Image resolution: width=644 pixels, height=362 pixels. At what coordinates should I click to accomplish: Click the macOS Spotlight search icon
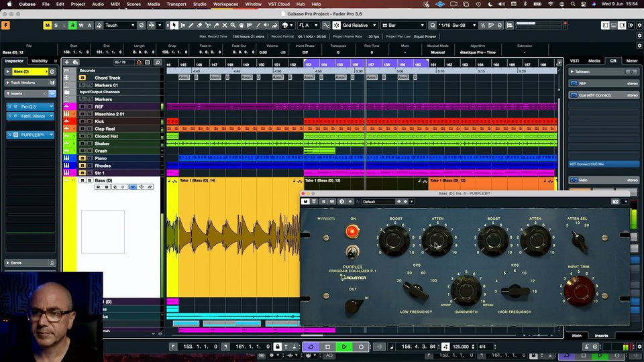click(572, 4)
